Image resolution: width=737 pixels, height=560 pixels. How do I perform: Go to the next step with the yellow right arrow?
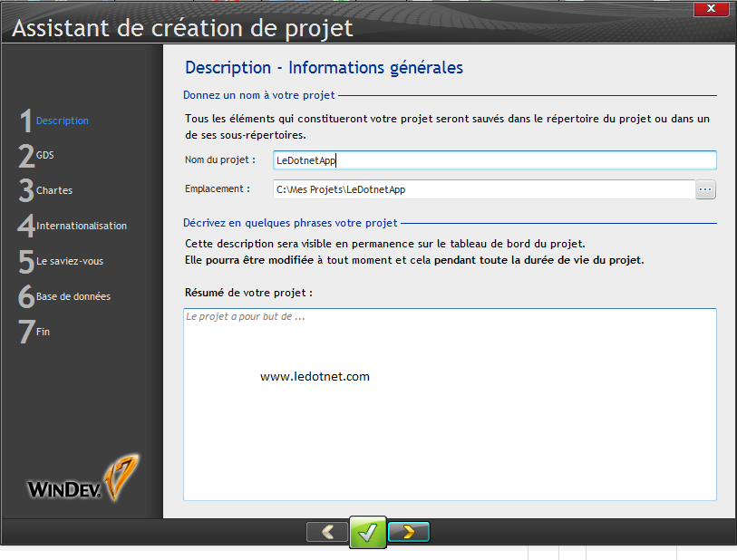click(407, 532)
